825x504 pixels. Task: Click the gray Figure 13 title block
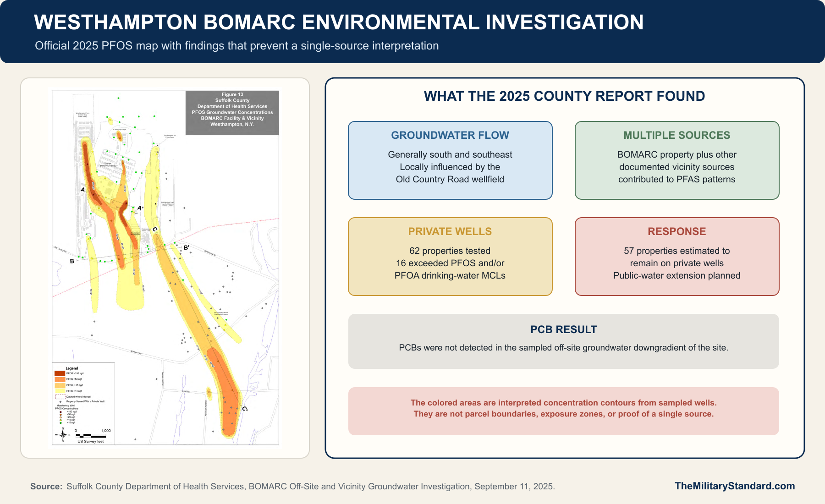[x=232, y=113]
